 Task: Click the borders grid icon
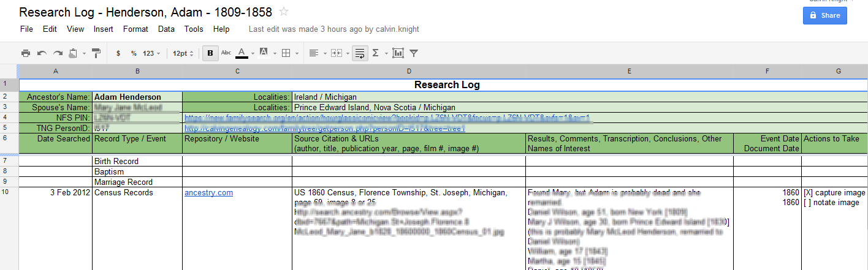point(286,53)
